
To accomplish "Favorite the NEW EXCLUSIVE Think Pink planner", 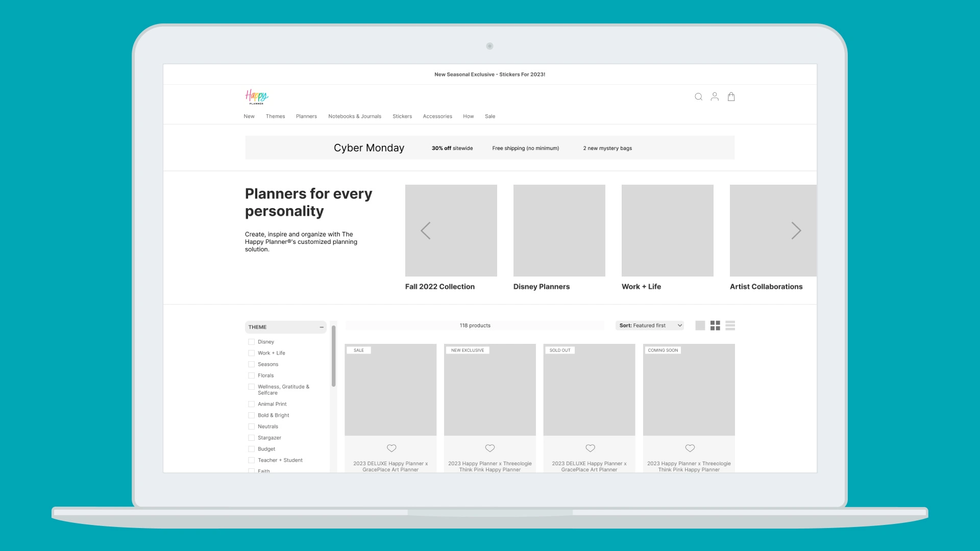I will coord(490,448).
